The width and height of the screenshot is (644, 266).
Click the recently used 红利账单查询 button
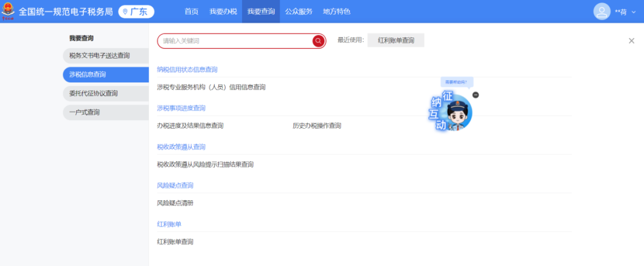[x=395, y=41]
